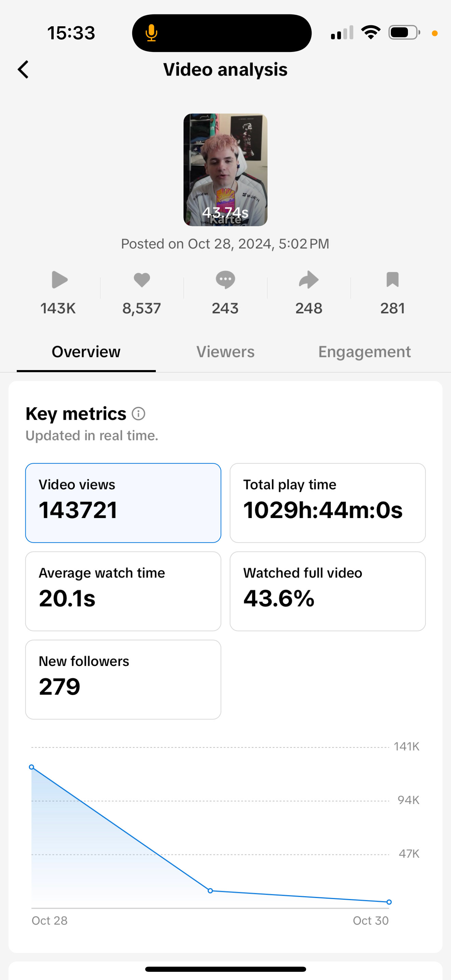451x980 pixels.
Task: Tap the comments bubble icon
Action: click(225, 280)
